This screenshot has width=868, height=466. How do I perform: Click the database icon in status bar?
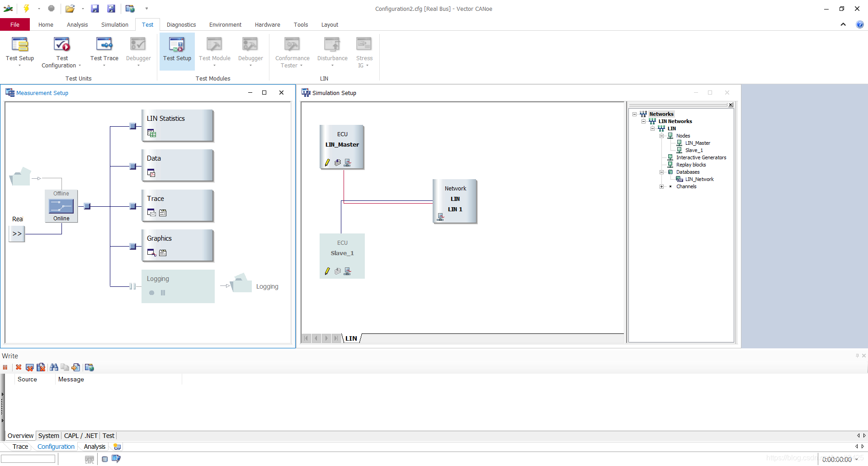pyautogui.click(x=104, y=459)
